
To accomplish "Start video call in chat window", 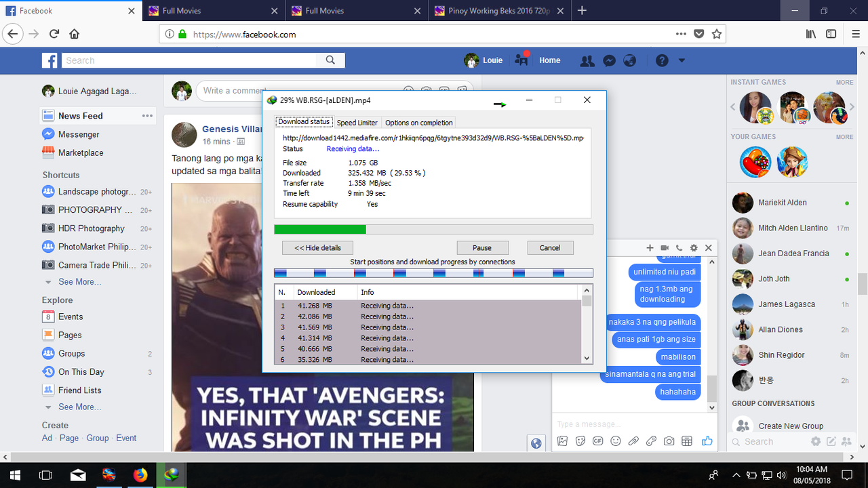I will [665, 248].
